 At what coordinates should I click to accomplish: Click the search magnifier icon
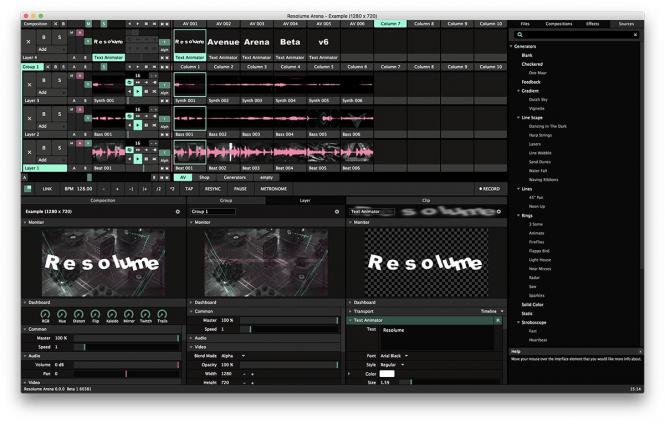pos(520,35)
